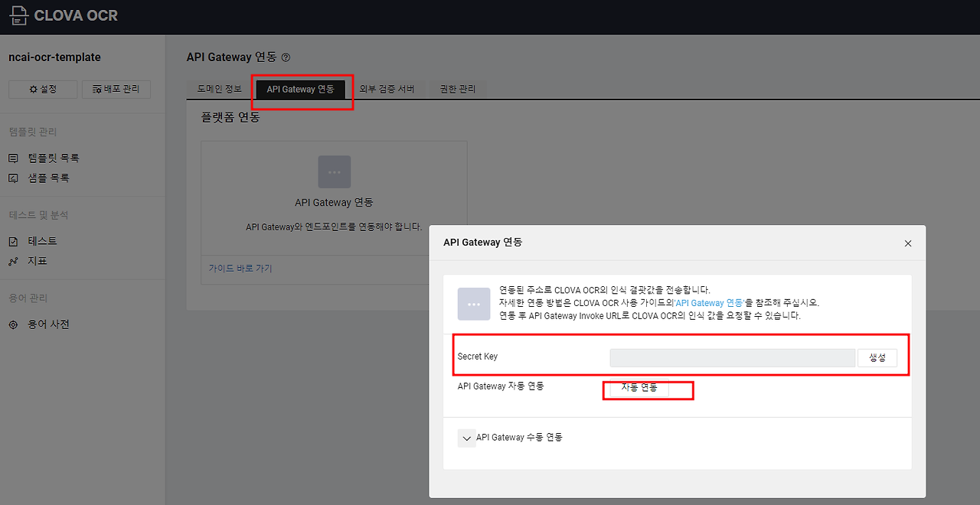Click the 자동 연동 button
This screenshot has width=980, height=505.
point(639,388)
